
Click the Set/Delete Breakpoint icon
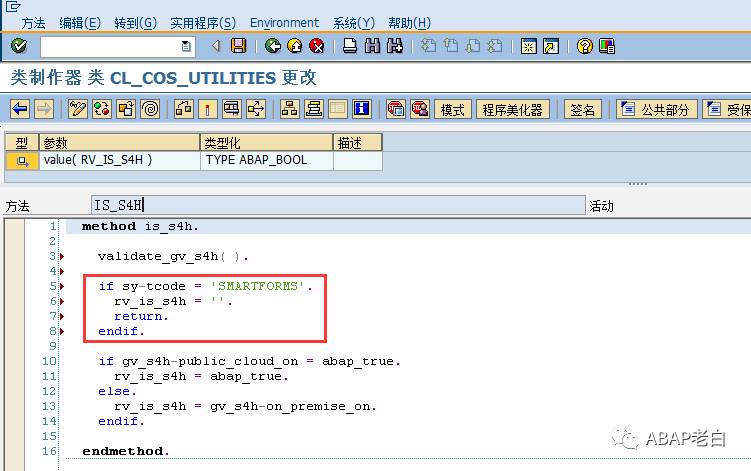pos(396,109)
